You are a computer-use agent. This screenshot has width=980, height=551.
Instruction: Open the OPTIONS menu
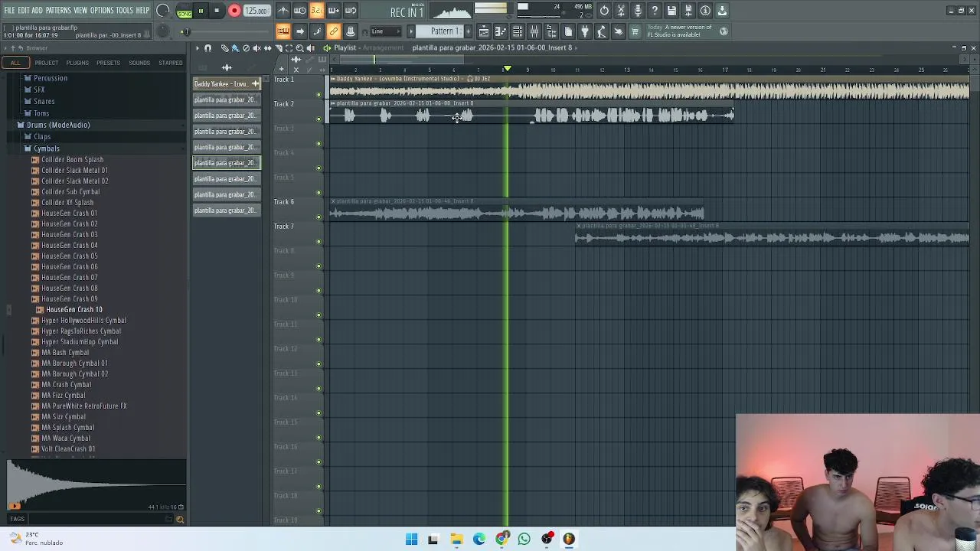102,10
